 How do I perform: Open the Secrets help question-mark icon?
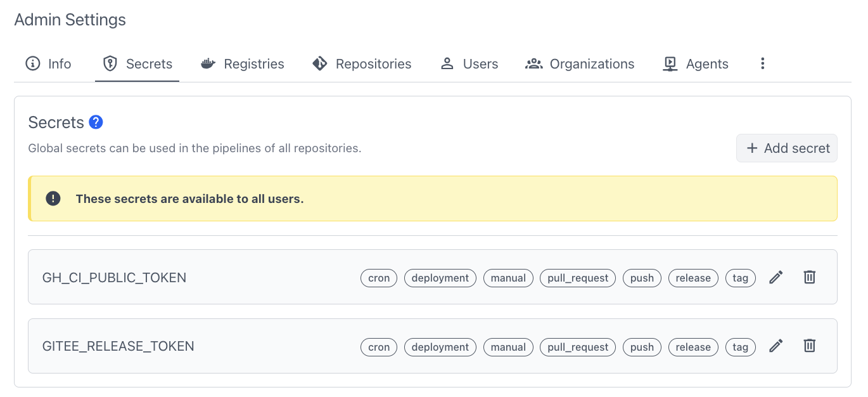coord(96,122)
